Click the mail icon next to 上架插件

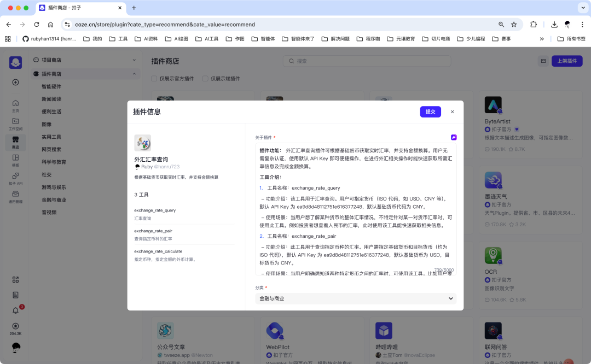(x=543, y=61)
